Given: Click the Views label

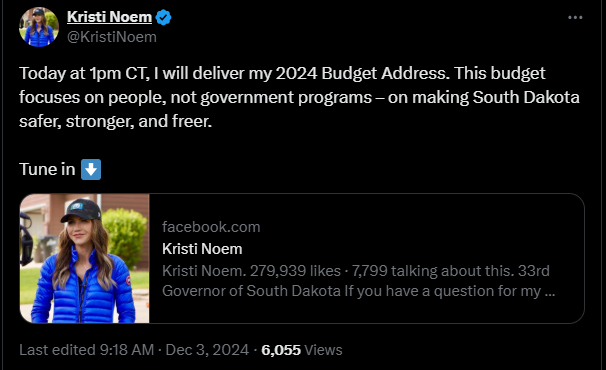Looking at the screenshot, I should [323, 350].
